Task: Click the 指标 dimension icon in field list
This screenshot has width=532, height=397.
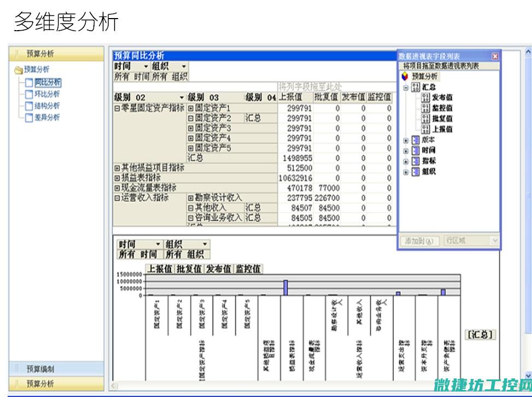Action: click(416, 161)
